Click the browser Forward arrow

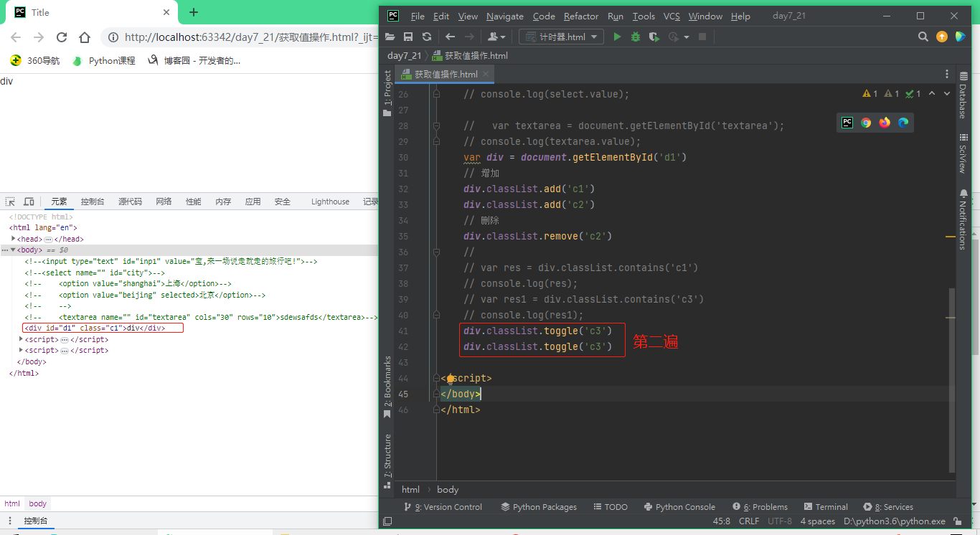pos(39,37)
